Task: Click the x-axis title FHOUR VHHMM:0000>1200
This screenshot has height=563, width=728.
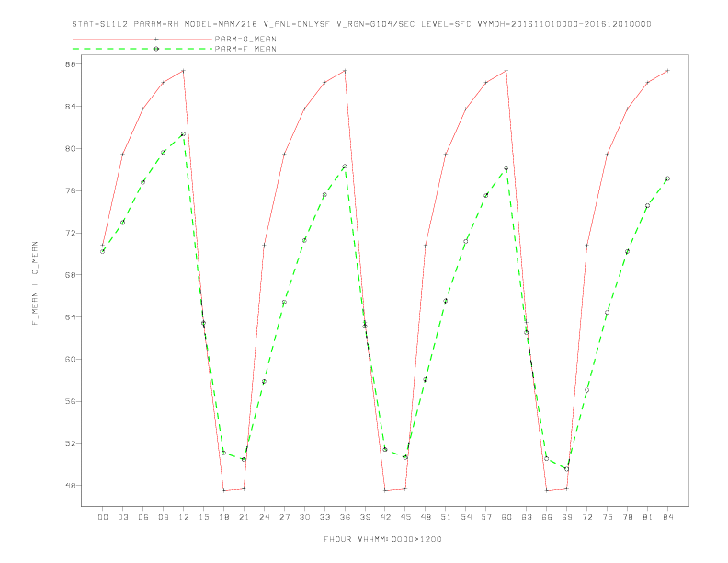Action: coord(382,539)
